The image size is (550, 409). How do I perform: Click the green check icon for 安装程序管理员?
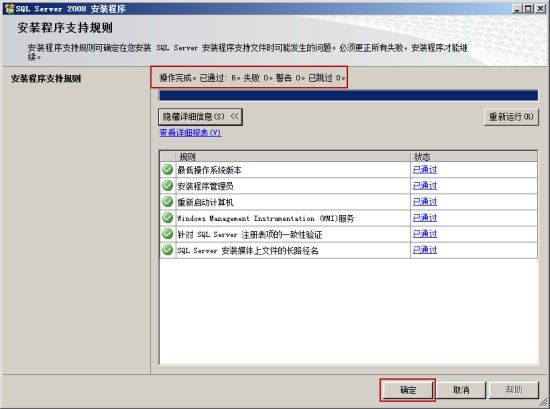coord(168,186)
